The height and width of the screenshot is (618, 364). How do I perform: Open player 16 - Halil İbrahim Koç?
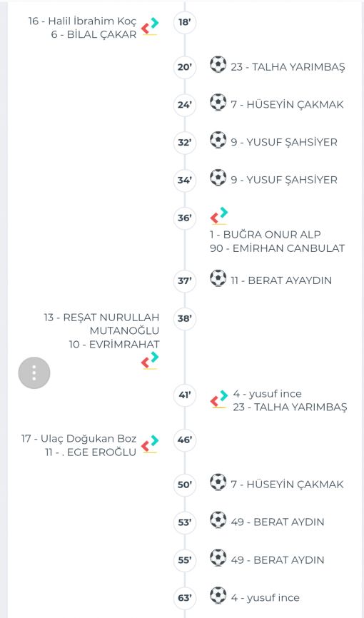click(82, 21)
